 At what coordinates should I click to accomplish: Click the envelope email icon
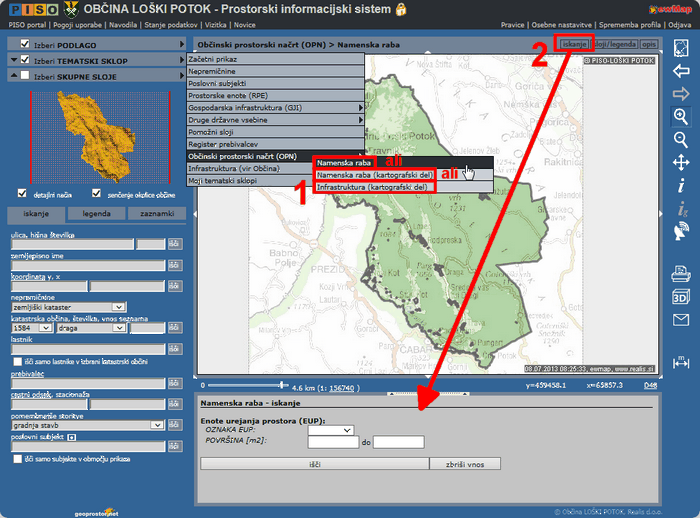tap(681, 320)
